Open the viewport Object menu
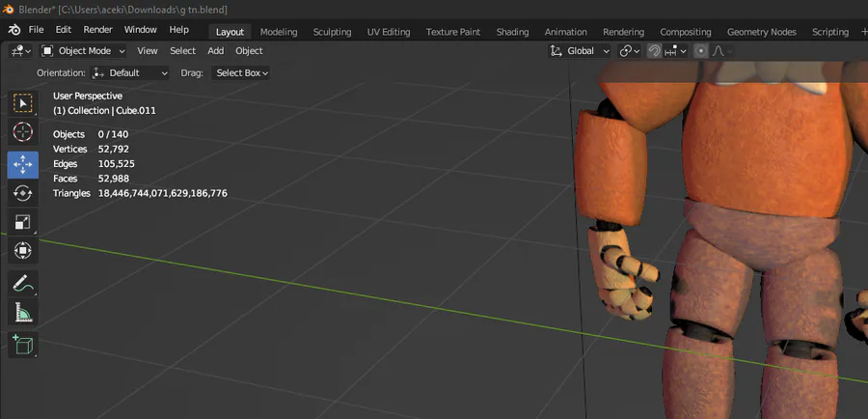This screenshot has height=419, width=868. (249, 51)
